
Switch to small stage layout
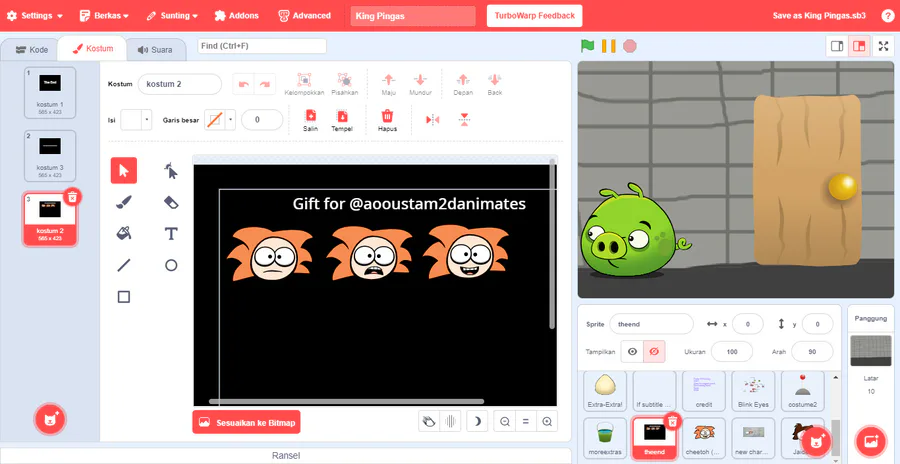[x=837, y=47]
